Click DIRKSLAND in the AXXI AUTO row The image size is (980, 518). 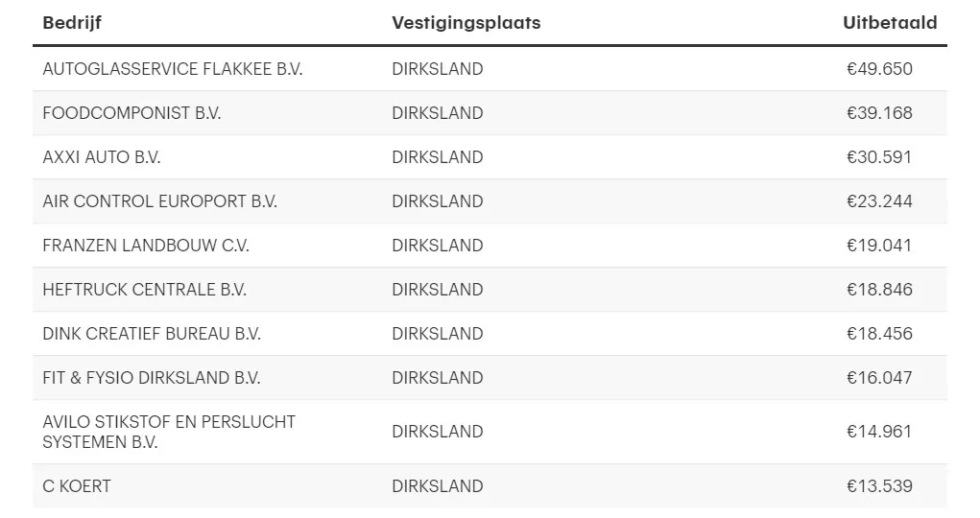pyautogui.click(x=438, y=157)
